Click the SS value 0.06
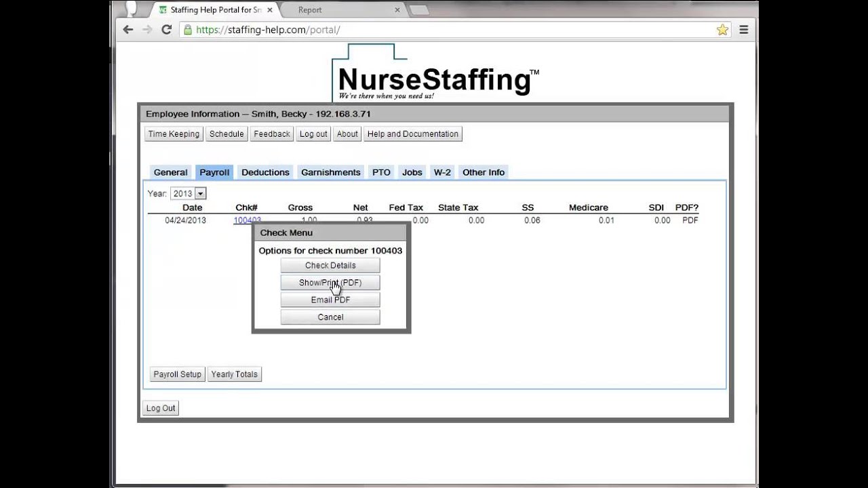Viewport: 868px width, 488px height. (532, 220)
